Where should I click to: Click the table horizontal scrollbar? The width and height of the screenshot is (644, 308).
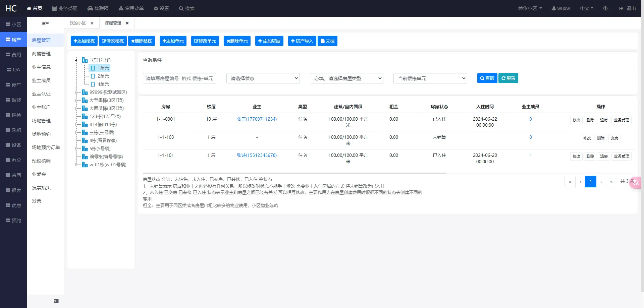[294, 173]
